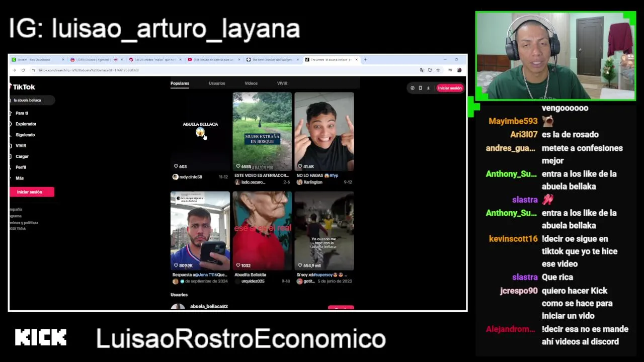Click the 1032 likes heart icon
Viewport: 644px width, 362px height.
pos(238,265)
